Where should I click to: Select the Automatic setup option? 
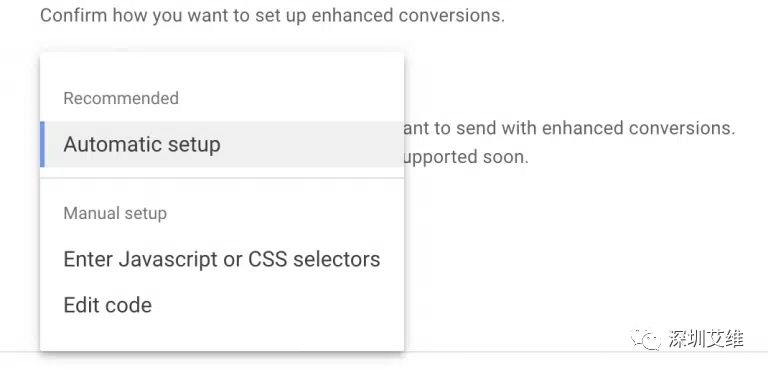point(222,144)
